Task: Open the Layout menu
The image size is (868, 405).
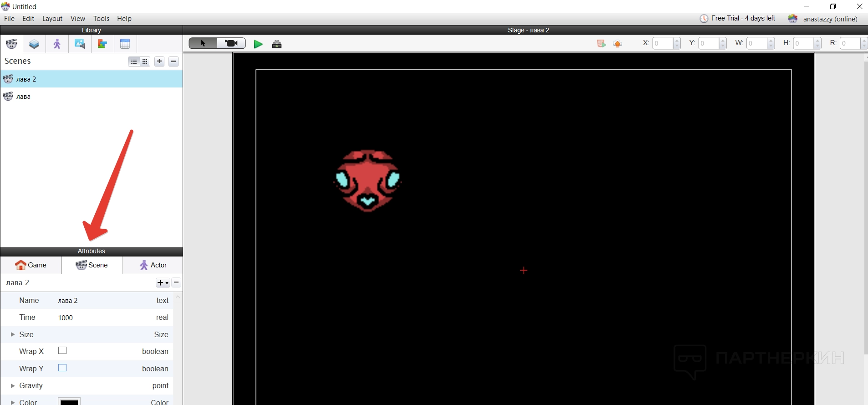Action: 52,19
